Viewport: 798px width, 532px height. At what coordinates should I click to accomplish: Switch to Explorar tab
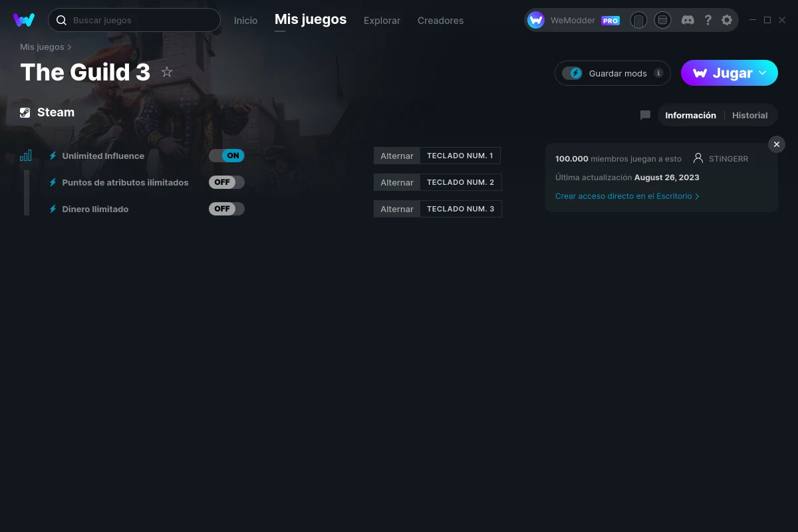pos(382,21)
